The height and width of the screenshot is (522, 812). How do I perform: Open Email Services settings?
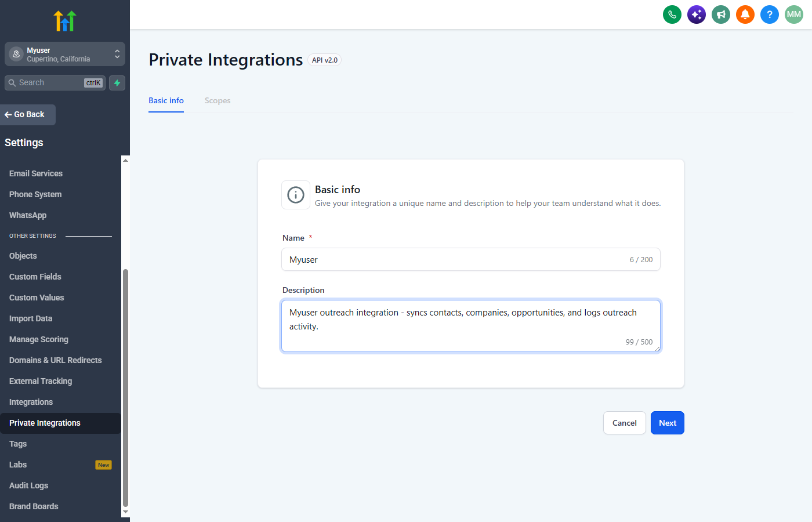[36, 173]
